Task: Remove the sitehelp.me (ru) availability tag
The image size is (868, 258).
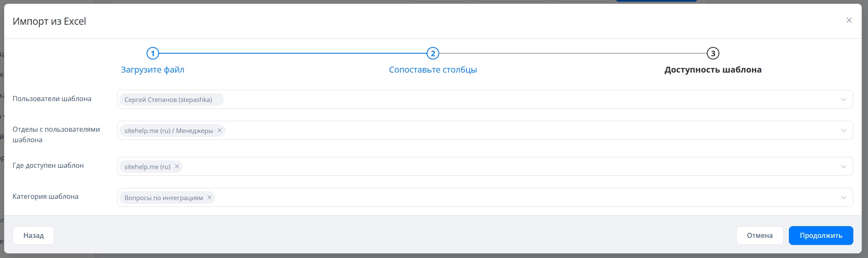Action: [x=177, y=167]
